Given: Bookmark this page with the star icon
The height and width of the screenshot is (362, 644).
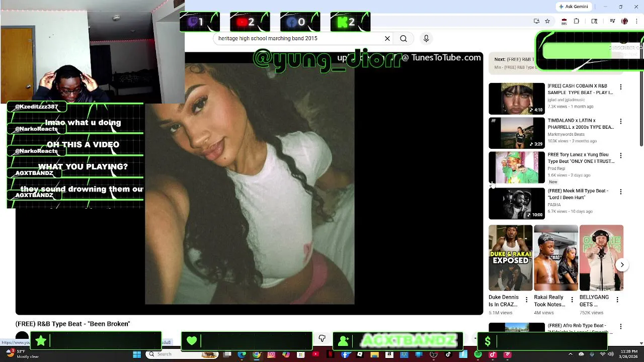Looking at the screenshot, I should coord(547,21).
